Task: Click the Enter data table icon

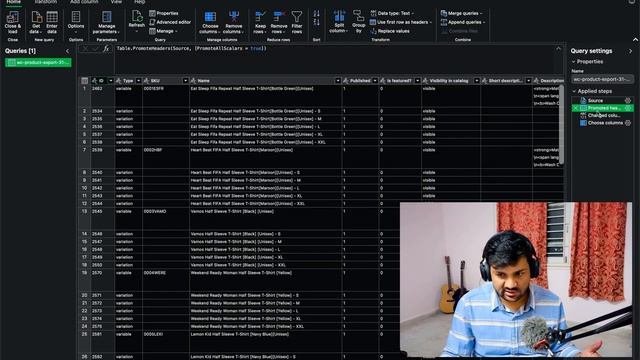Action: (x=52, y=17)
